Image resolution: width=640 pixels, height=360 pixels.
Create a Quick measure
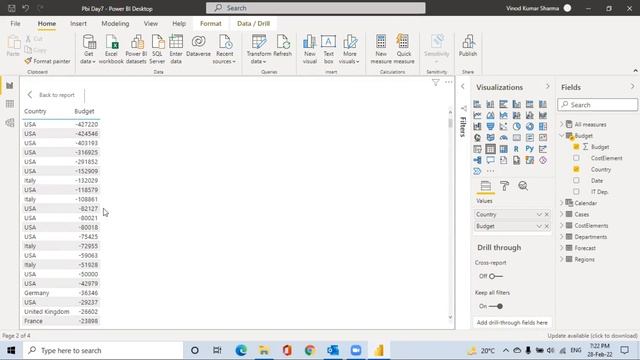click(404, 49)
